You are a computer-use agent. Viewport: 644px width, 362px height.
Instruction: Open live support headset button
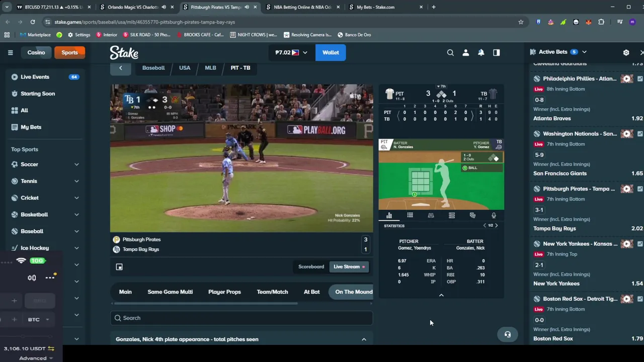(x=507, y=334)
